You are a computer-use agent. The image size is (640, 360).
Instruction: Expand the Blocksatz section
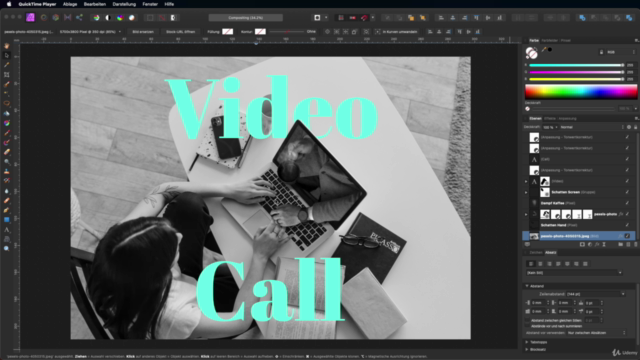tap(527, 350)
